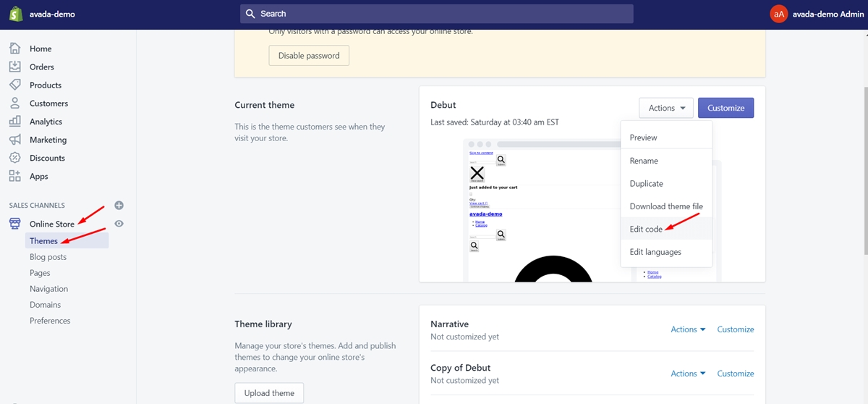Customize the Debut theme
Image resolution: width=868 pixels, height=404 pixels.
click(726, 108)
